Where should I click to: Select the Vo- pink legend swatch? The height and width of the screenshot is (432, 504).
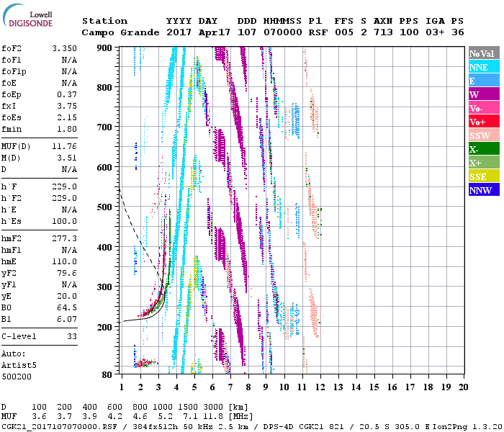(x=484, y=108)
